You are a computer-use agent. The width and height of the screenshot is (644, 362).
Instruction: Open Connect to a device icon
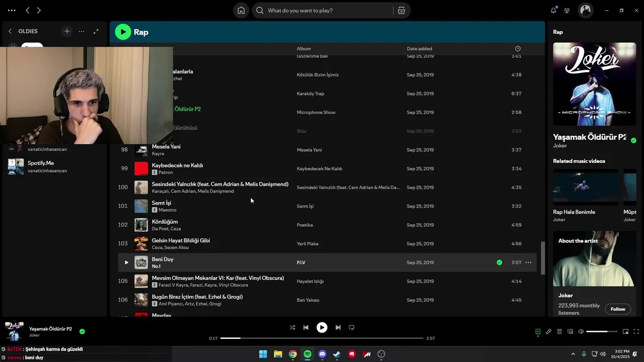pos(570,331)
